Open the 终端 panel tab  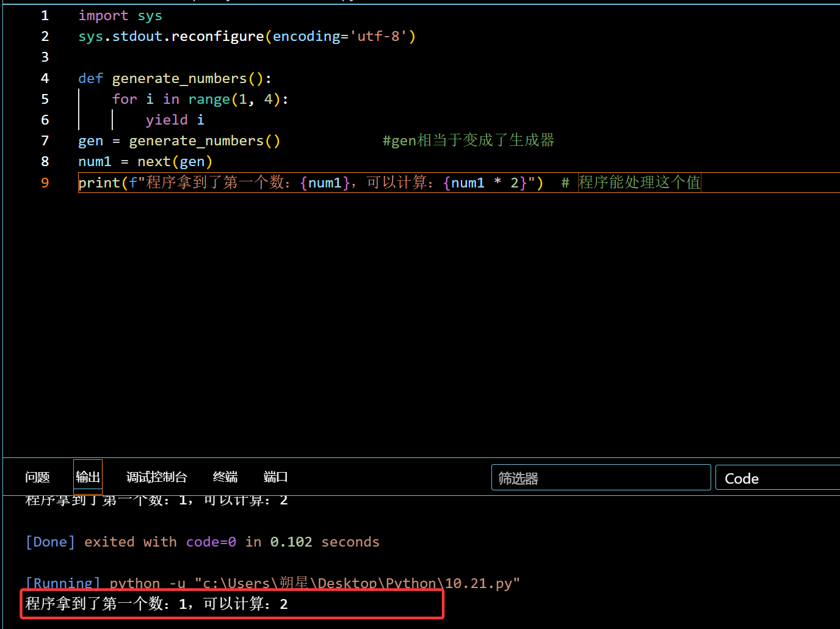click(x=225, y=477)
